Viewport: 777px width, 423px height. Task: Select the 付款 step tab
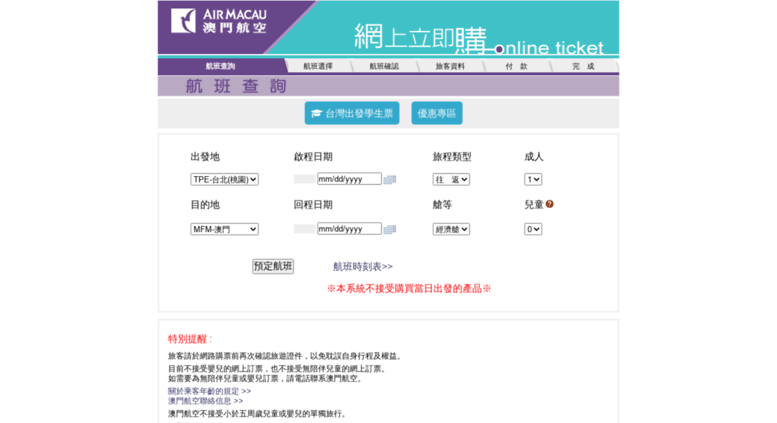click(516, 66)
